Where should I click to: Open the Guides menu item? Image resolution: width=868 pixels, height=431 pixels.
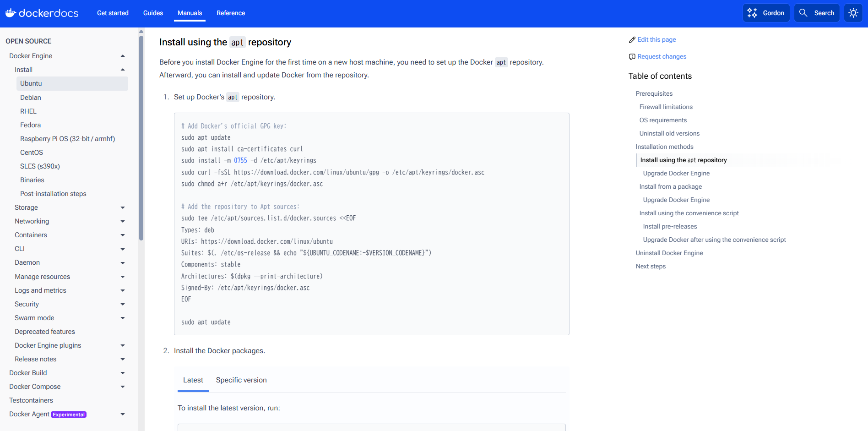point(153,13)
